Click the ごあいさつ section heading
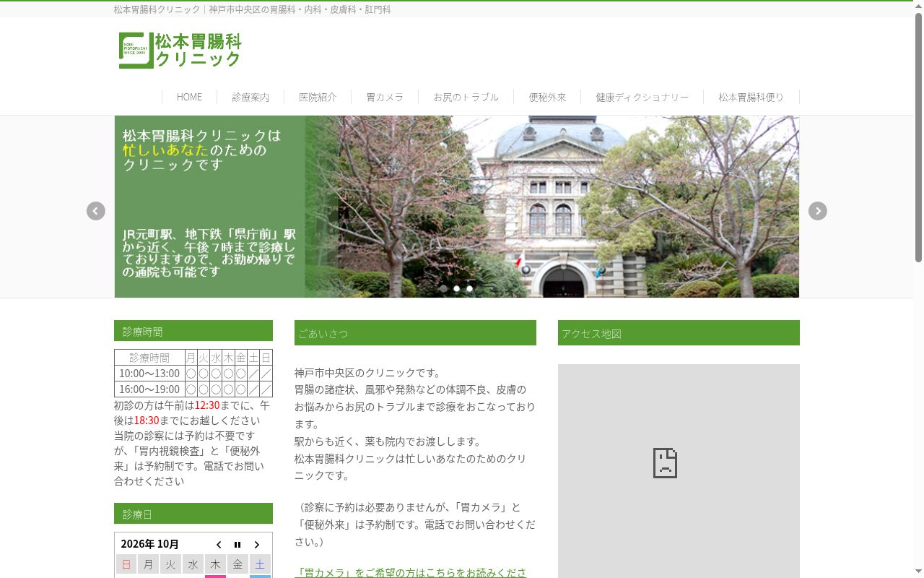This screenshot has width=924, height=578. [x=415, y=333]
